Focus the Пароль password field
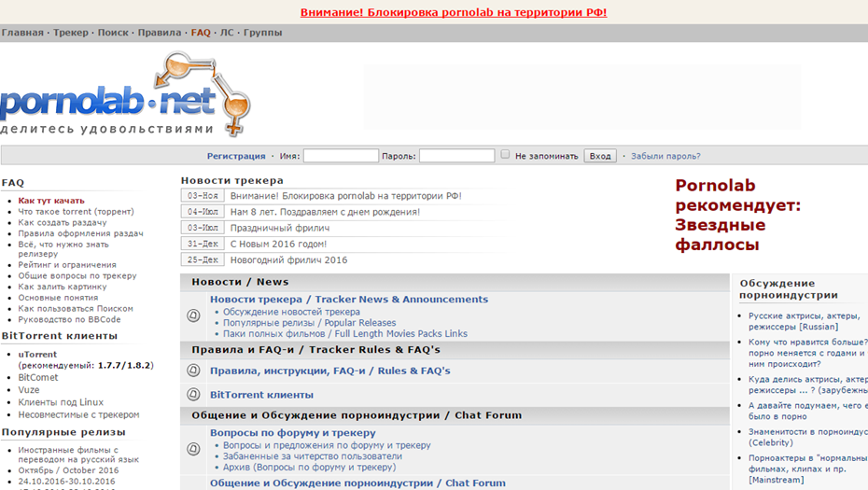Image resolution: width=868 pixels, height=490 pixels. pos(456,156)
